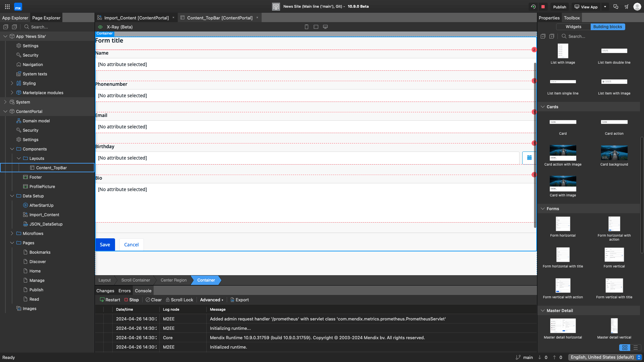The width and height of the screenshot is (644, 362).
Task: Select Scroll Container in breadcrumb
Action: coord(136,280)
